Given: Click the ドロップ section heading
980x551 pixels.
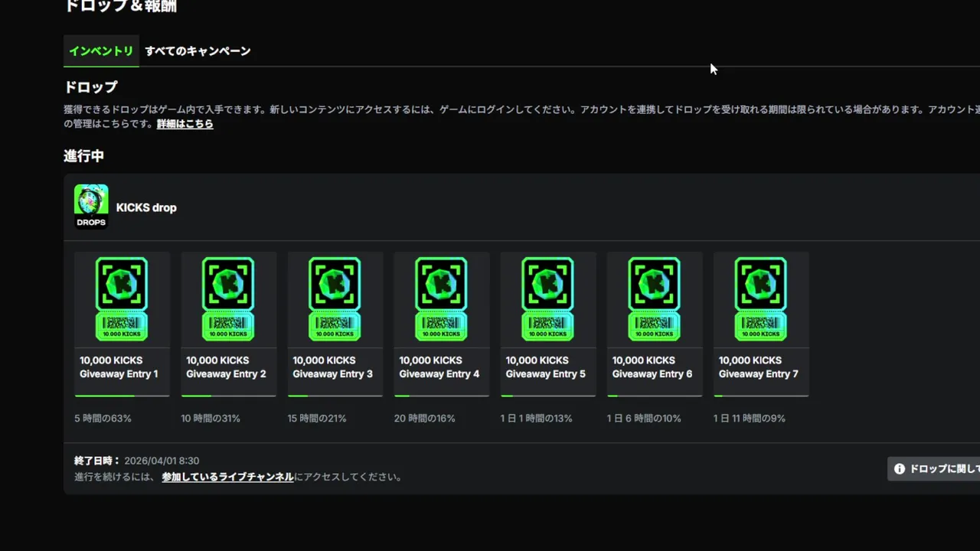Looking at the screenshot, I should coord(90,87).
